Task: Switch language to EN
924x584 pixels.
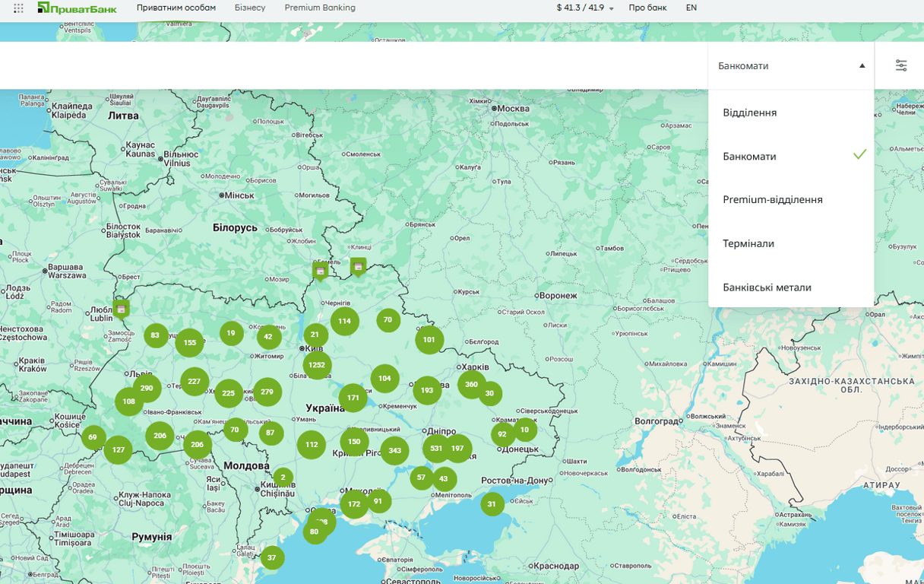Action: pos(691,8)
